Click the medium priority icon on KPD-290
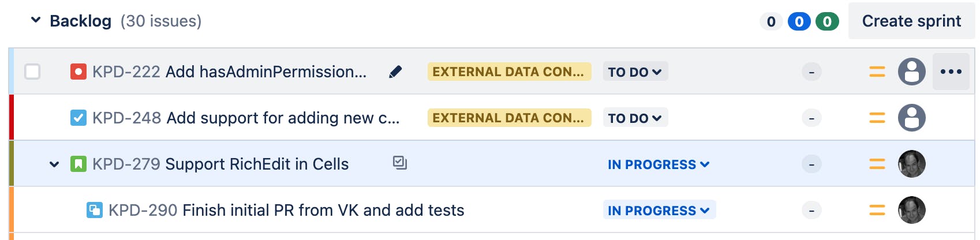 (877, 210)
